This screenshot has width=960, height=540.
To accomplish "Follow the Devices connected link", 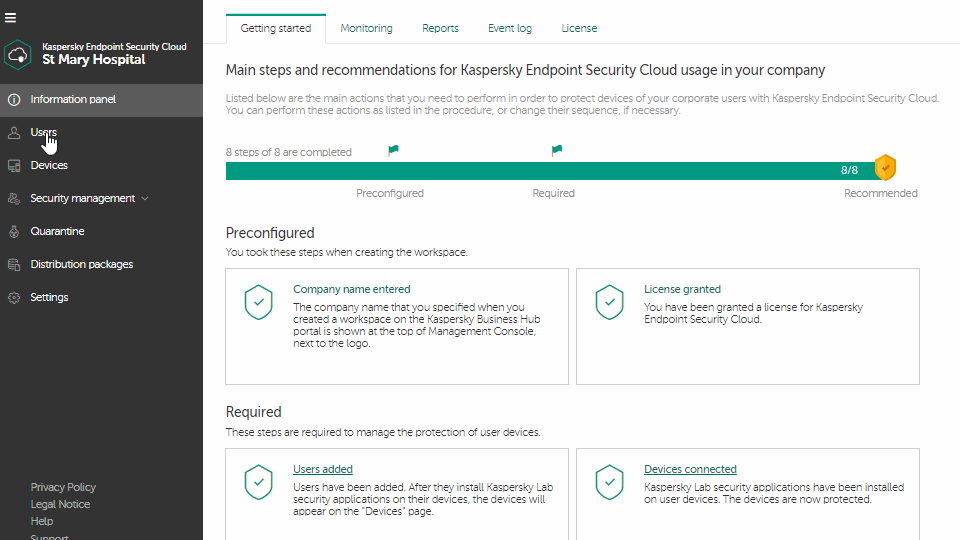I will click(690, 469).
